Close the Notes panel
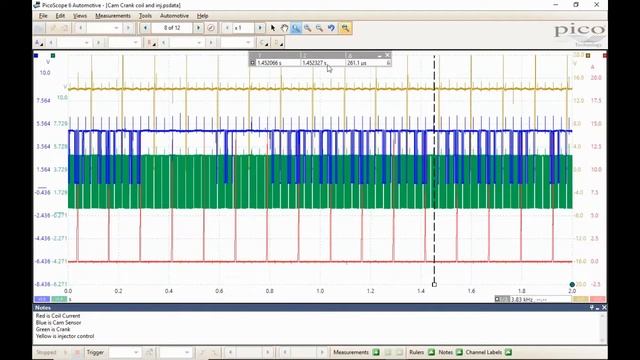 point(604,307)
